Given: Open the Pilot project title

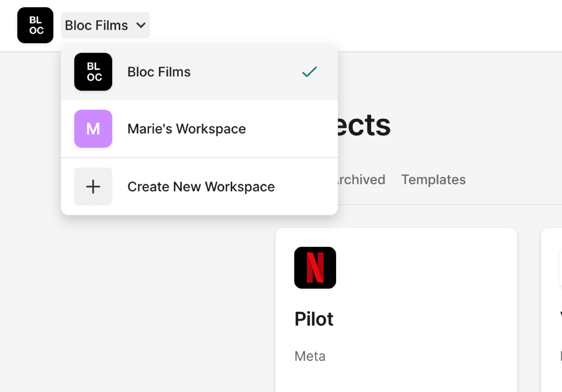Looking at the screenshot, I should [314, 319].
